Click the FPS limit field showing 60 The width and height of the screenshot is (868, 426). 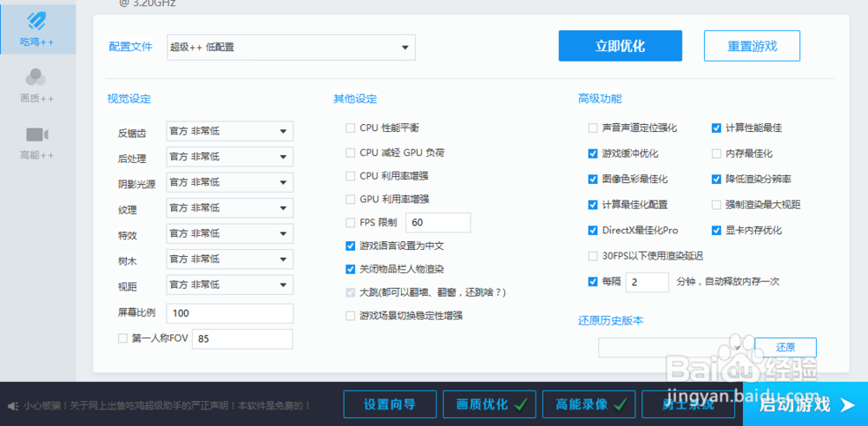[438, 222]
